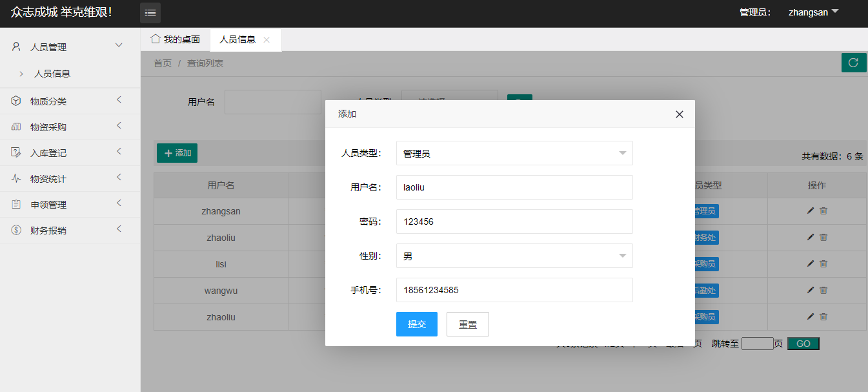Expand the 申领管理 menu chevron
Image resolution: width=868 pixels, height=392 pixels.
click(x=119, y=203)
